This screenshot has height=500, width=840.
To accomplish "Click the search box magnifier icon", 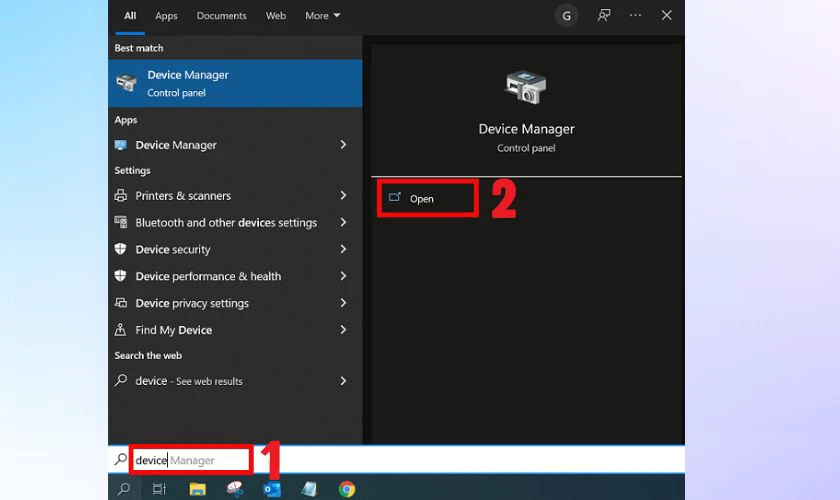I will pyautogui.click(x=121, y=459).
